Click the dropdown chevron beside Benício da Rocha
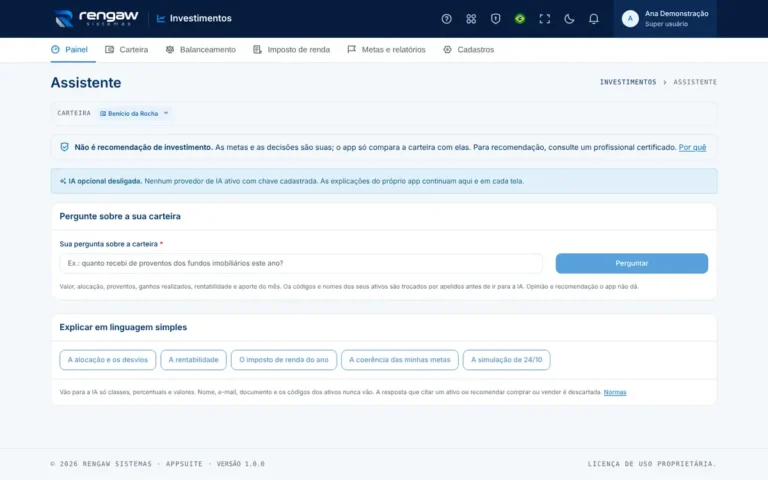The height and width of the screenshot is (480, 768). pyautogui.click(x=166, y=113)
